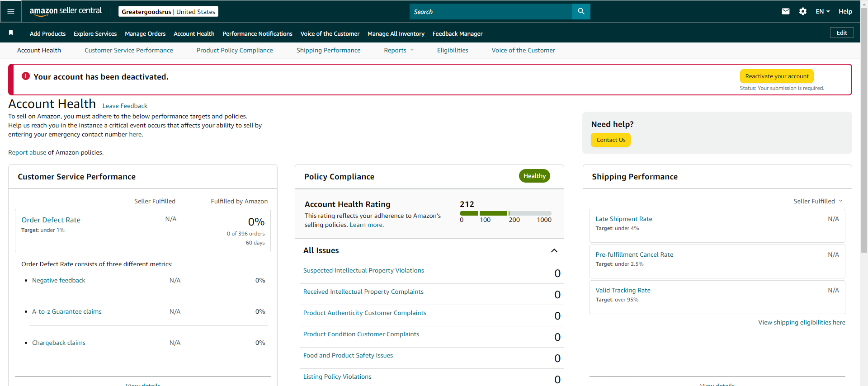Switch to Voice of the Customer tab
Screen dimensions: 868x386
(x=524, y=50)
